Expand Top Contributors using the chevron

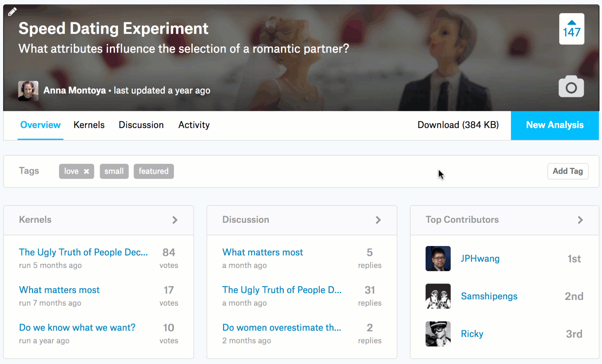click(x=581, y=220)
